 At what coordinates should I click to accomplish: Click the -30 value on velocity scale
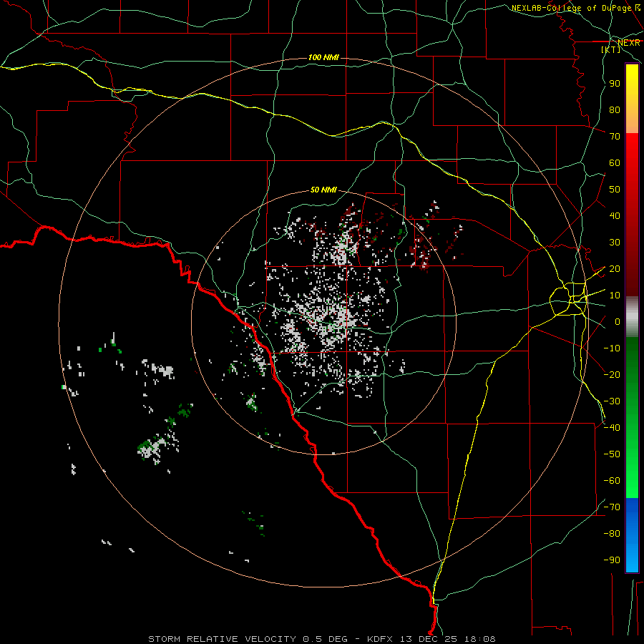(612, 401)
